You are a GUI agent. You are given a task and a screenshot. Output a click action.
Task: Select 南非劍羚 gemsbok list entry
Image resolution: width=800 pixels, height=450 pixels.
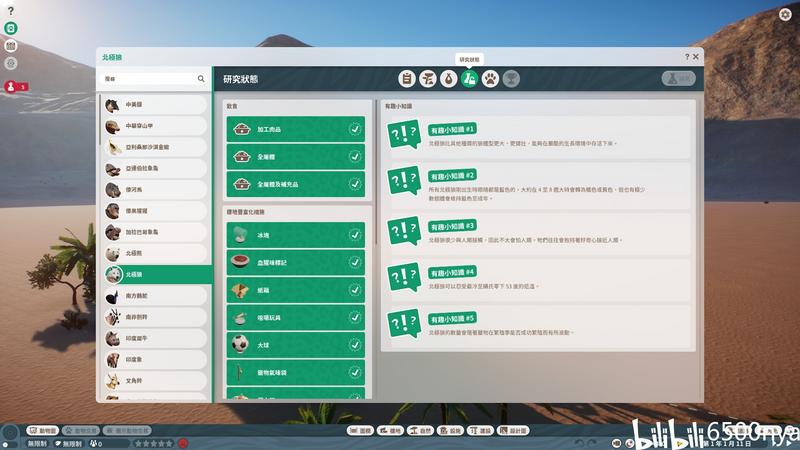click(156, 317)
